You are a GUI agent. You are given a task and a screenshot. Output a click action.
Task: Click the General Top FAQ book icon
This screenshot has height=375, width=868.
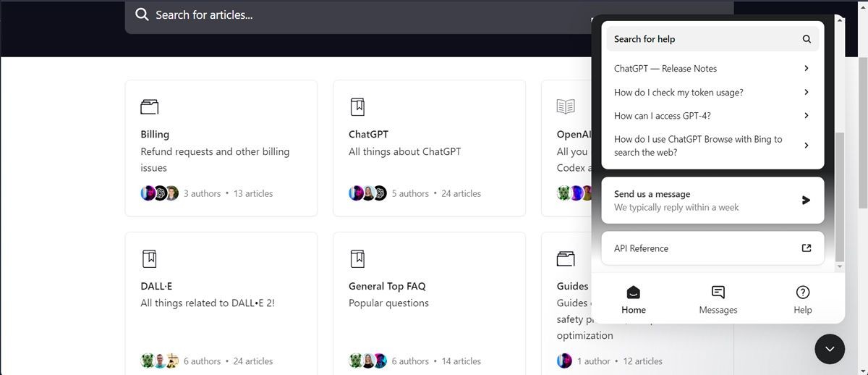point(357,258)
